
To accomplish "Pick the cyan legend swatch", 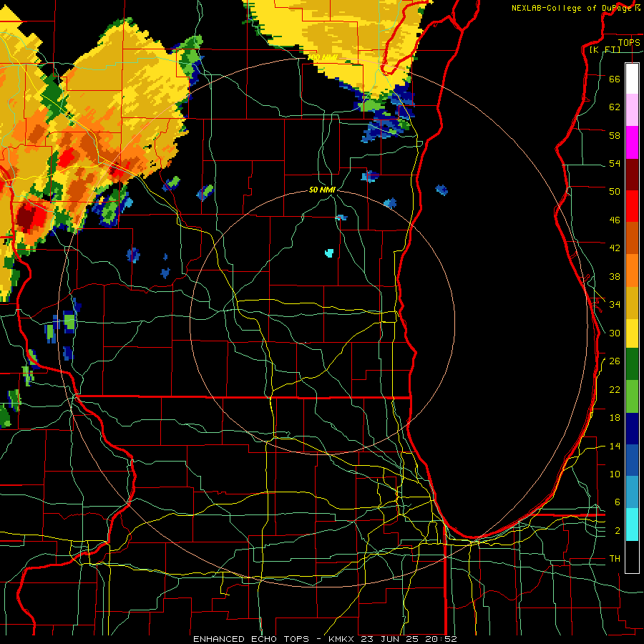I will coord(632,525).
